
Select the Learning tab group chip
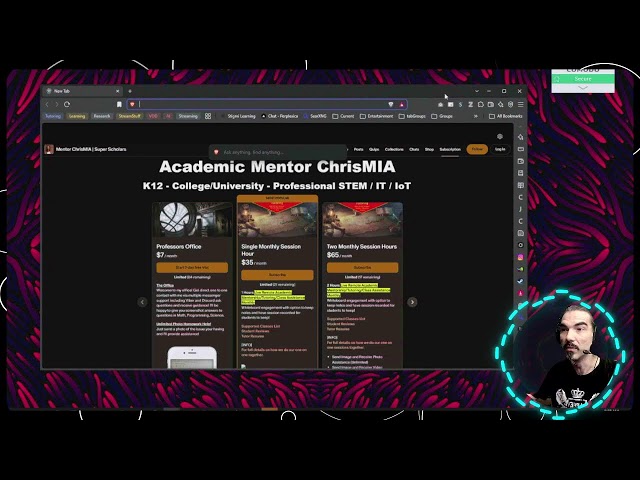coord(77,116)
